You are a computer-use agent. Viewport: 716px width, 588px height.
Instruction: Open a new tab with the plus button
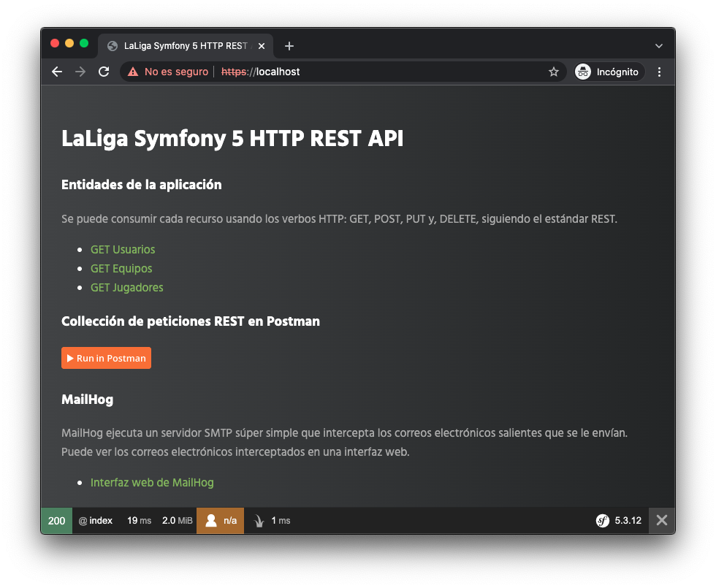click(289, 46)
